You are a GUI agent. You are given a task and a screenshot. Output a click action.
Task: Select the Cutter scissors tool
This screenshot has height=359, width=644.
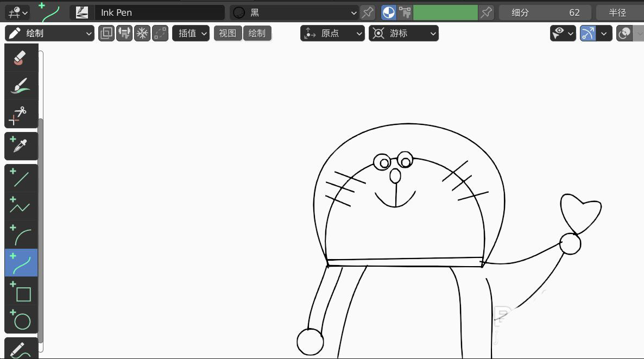[x=21, y=114]
